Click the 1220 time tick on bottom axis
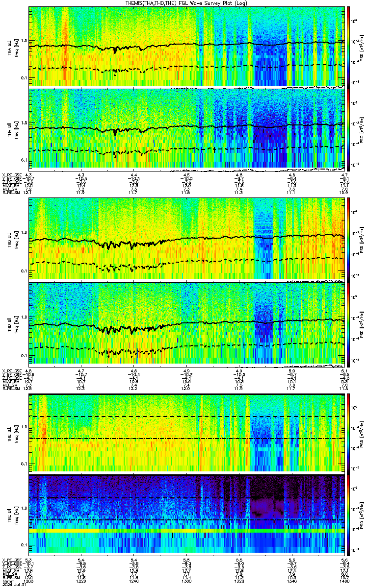Screen dimensions: 368x588 (81, 581)
